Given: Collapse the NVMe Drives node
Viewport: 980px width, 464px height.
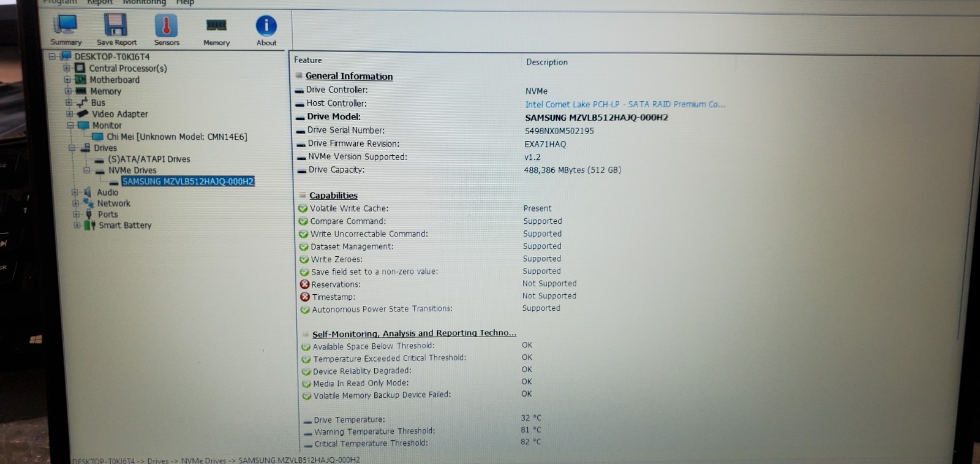Looking at the screenshot, I should [x=86, y=170].
